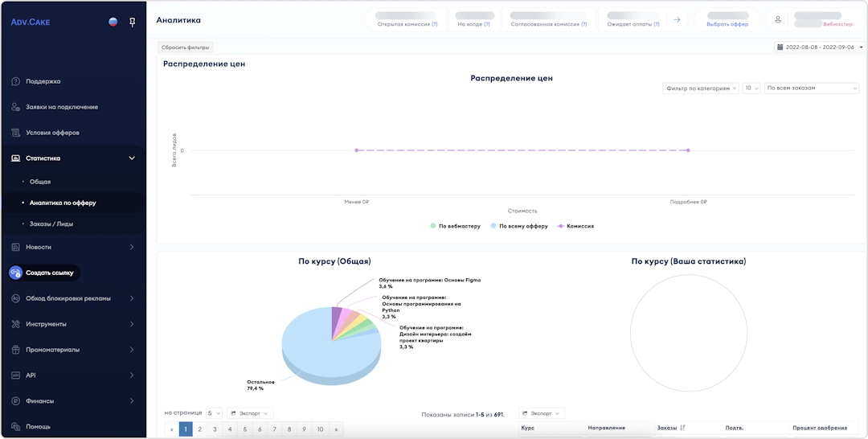Click the Инструменты sidebar icon
The image size is (868, 439).
coord(15,324)
